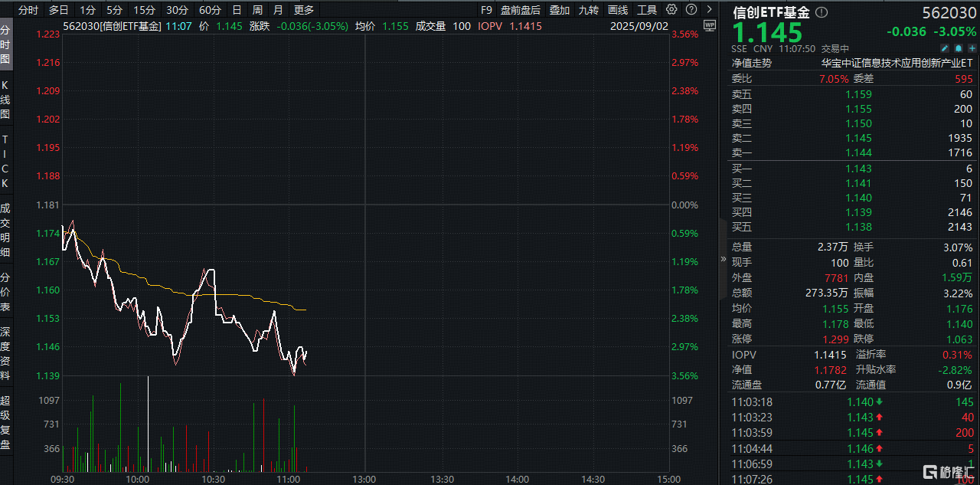Open the 成交明细 sidebar tab
The height and width of the screenshot is (485, 980).
tap(5, 230)
